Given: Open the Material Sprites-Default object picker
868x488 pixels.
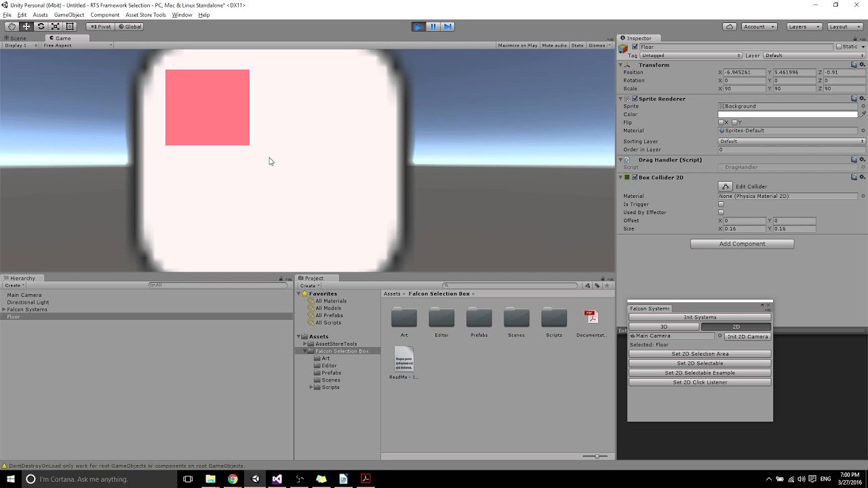Looking at the screenshot, I should pos(863,130).
